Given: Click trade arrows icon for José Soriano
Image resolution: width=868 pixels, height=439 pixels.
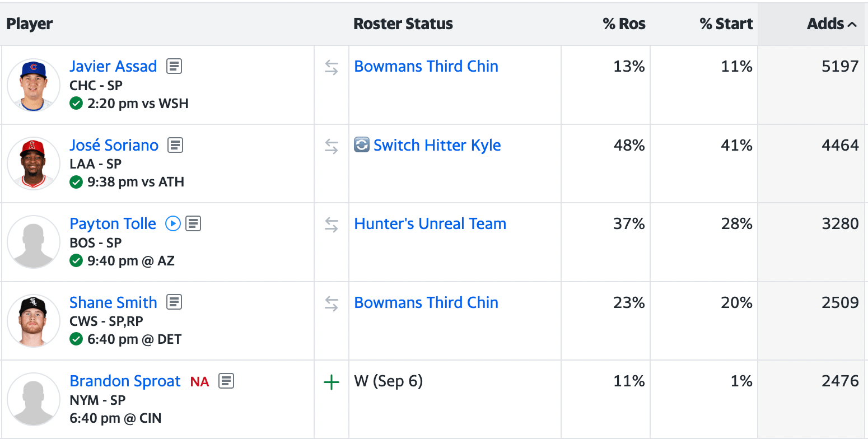Looking at the screenshot, I should pos(332,147).
